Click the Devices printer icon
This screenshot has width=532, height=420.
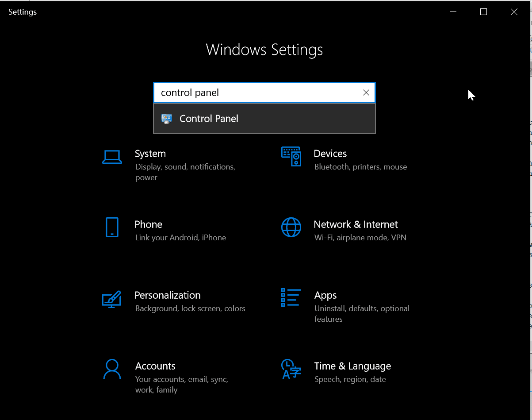(x=291, y=157)
